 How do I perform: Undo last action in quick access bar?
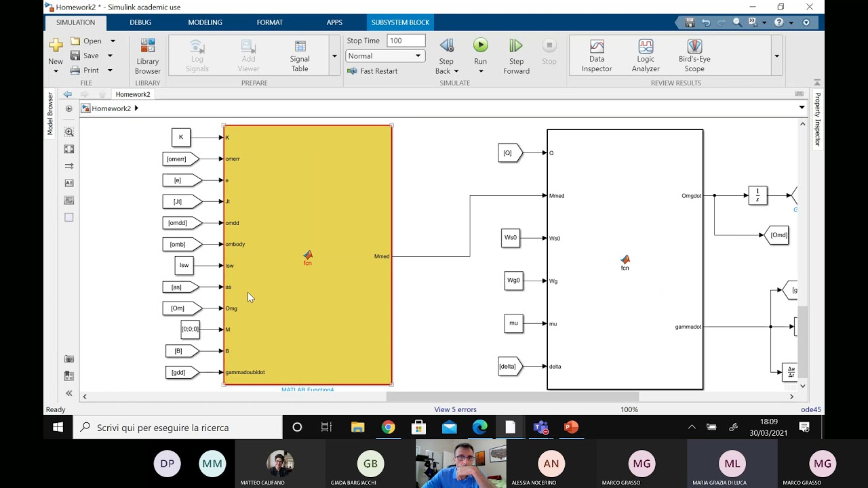[x=706, y=22]
